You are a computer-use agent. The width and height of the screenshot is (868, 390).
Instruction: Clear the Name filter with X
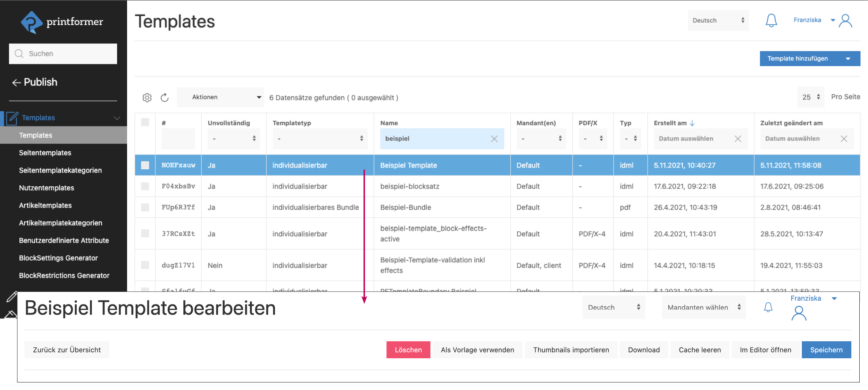point(494,139)
